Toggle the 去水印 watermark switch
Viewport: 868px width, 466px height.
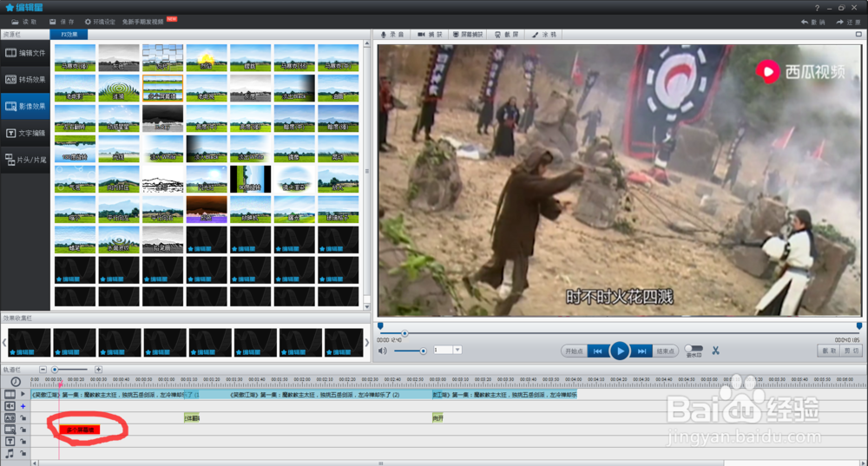point(694,349)
